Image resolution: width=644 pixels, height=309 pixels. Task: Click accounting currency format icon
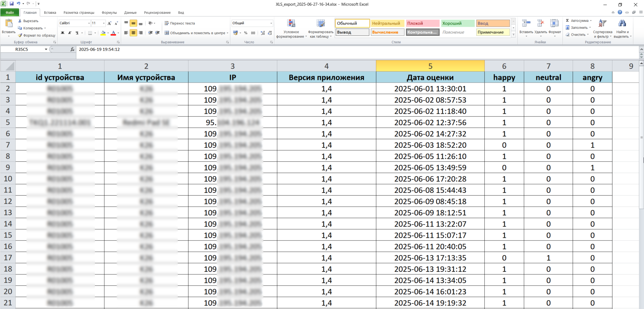(235, 33)
